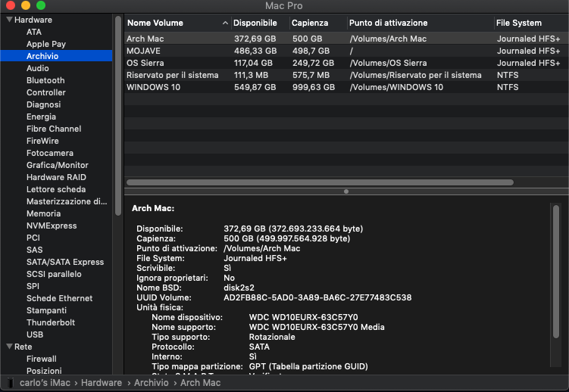This screenshot has width=569, height=392.
Task: Collapse the Hardware section triangle
Action: coord(9,20)
